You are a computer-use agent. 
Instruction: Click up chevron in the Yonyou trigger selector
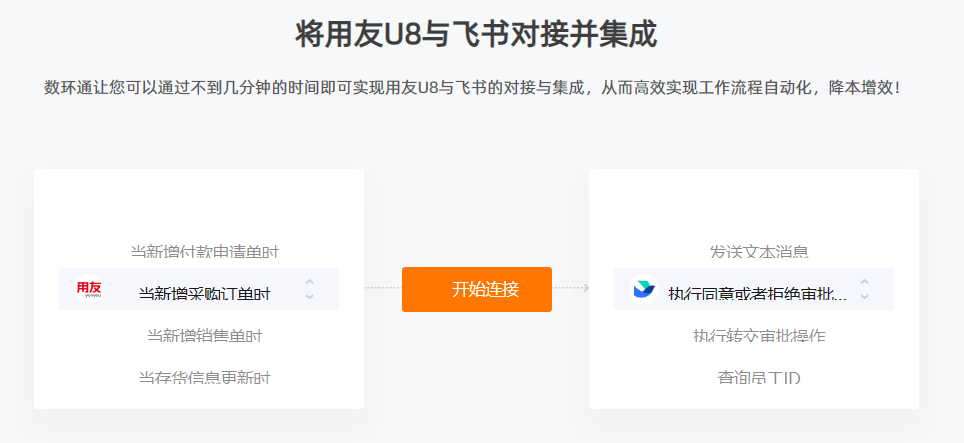[x=310, y=282]
